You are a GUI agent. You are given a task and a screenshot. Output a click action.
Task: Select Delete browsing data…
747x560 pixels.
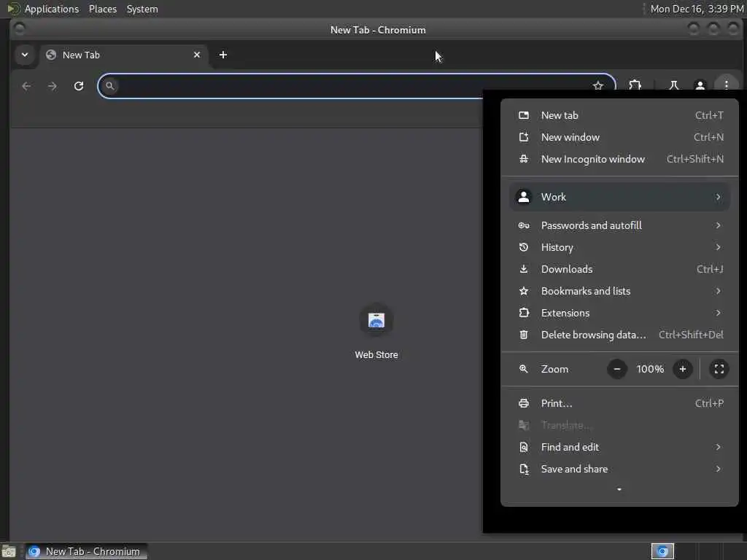pos(619,335)
